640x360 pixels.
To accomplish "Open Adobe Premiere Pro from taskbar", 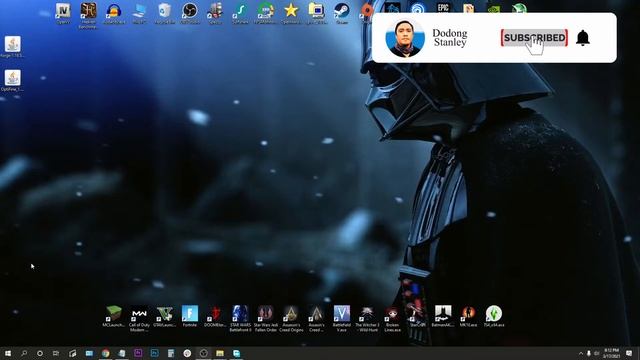I will [x=138, y=353].
